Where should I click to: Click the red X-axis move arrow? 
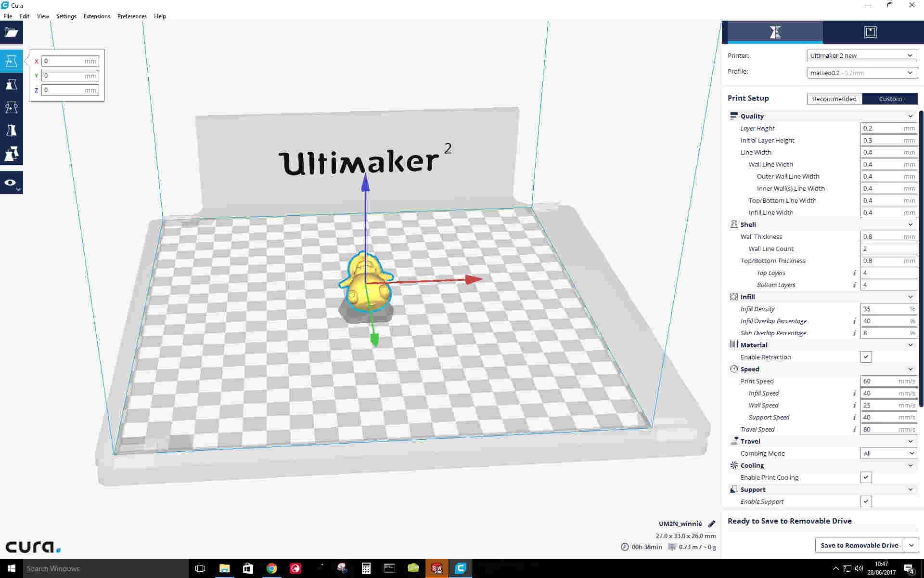pyautogui.click(x=474, y=279)
